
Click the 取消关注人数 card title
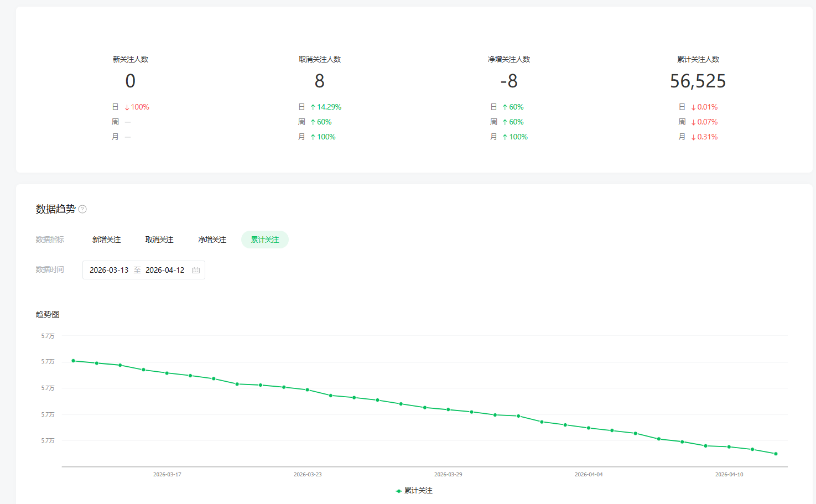[x=320, y=59]
